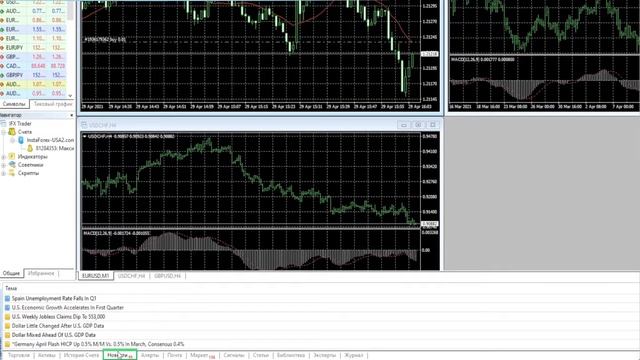This screenshot has height=360, width=640.
Task: Click the USDCHF,H4 chart window title icon
Action: [84, 125]
